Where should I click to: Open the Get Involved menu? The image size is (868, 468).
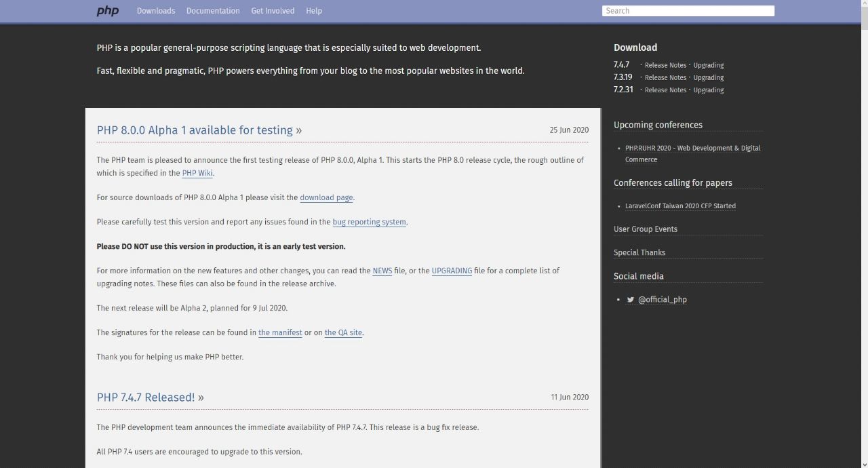click(x=273, y=11)
